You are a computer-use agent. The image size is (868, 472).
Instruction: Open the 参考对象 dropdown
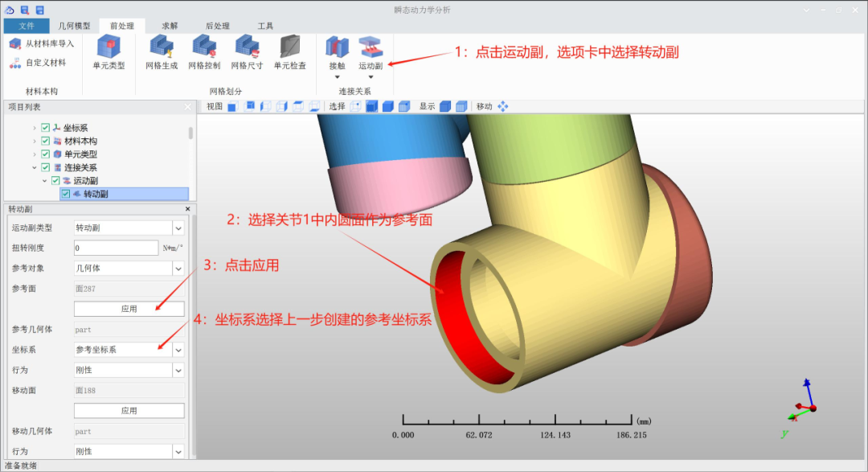click(178, 269)
